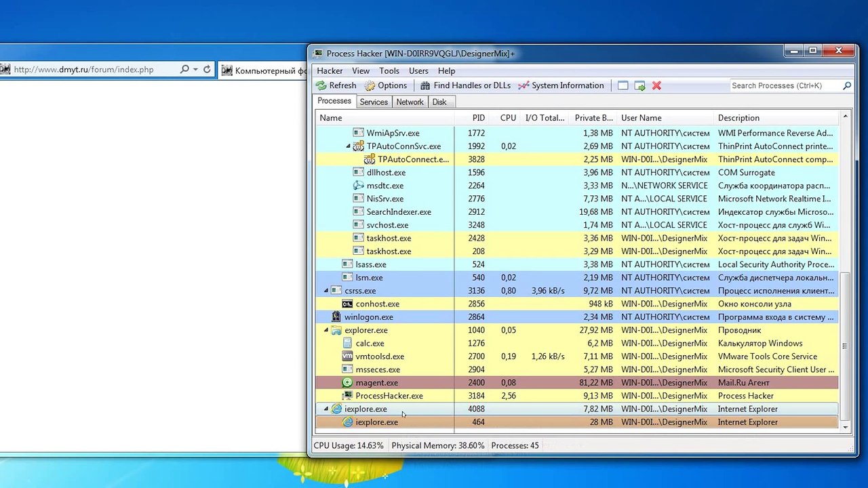Click the "Processes: 45" status entry
868x488 pixels.
pos(515,446)
